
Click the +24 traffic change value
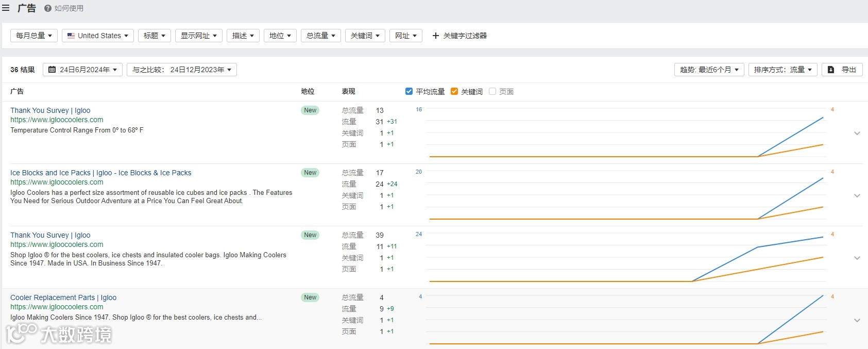tap(392, 184)
